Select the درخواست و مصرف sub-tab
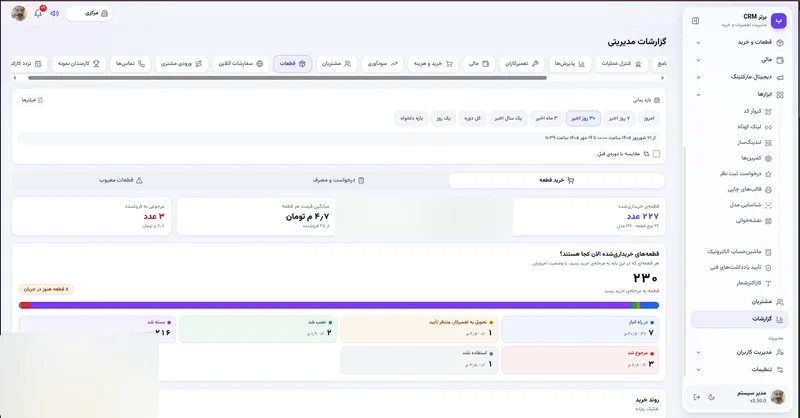 point(338,180)
